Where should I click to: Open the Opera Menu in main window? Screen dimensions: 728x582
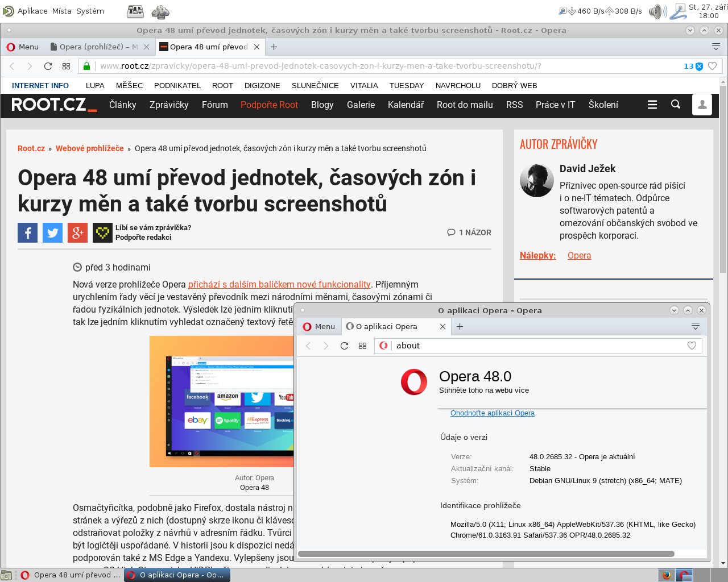pyautogui.click(x=23, y=47)
